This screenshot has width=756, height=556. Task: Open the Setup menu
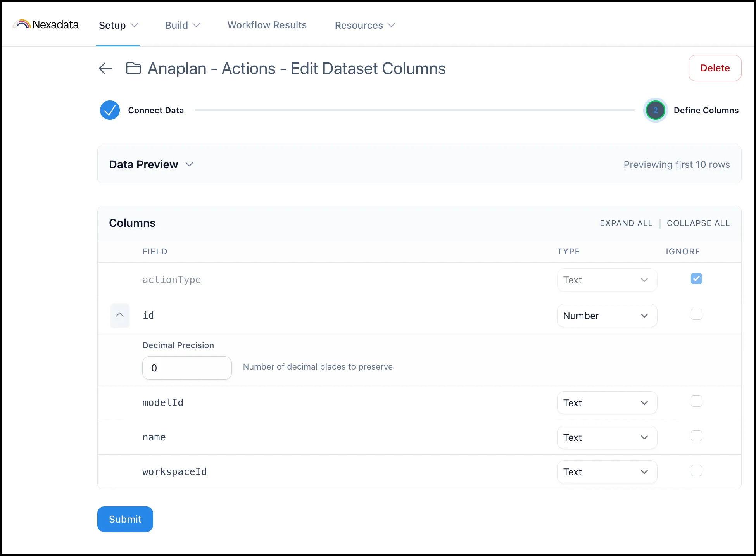(x=118, y=25)
